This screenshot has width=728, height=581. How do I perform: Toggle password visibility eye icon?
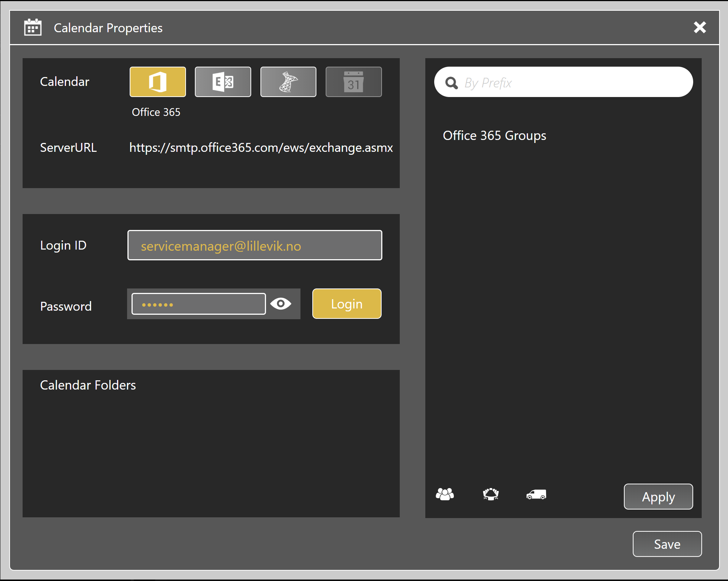click(x=281, y=304)
